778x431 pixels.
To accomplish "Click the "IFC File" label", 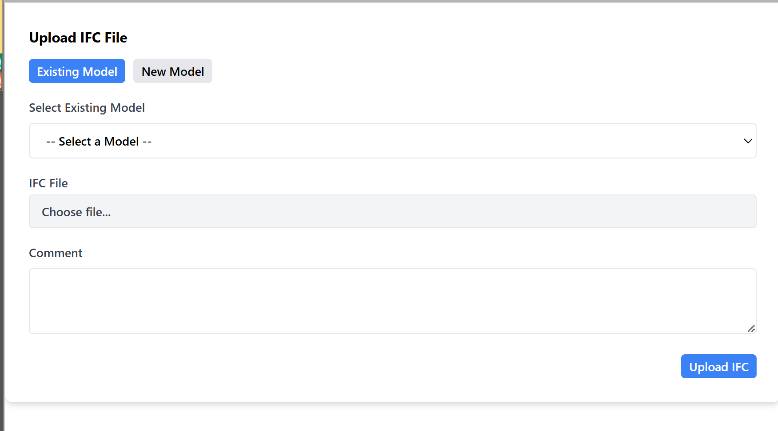I will click(x=48, y=183).
